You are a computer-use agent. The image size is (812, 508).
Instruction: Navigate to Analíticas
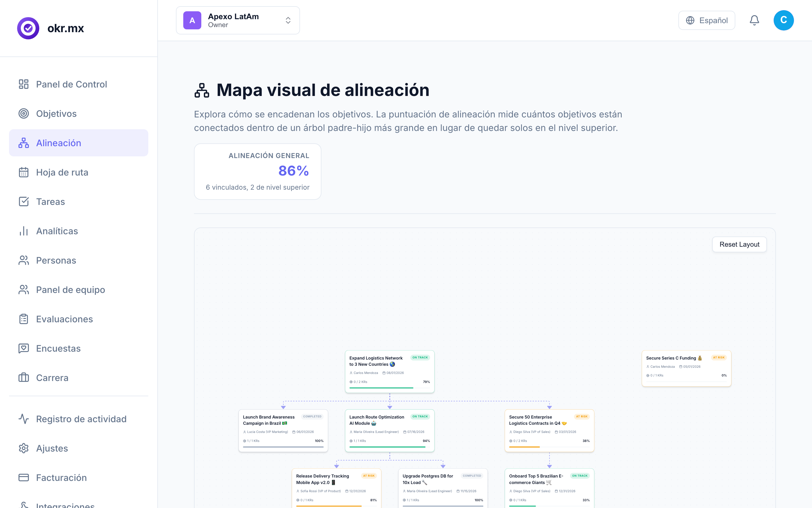pyautogui.click(x=78, y=231)
